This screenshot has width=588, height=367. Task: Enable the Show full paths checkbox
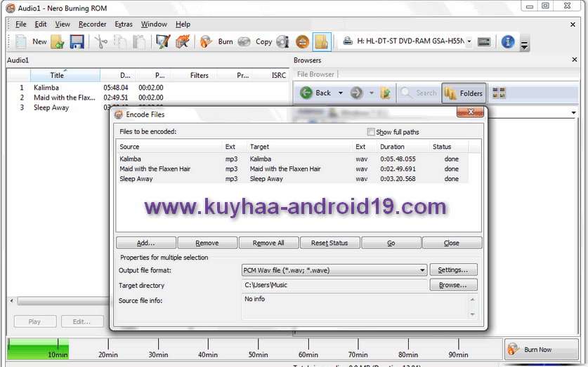pyautogui.click(x=371, y=132)
